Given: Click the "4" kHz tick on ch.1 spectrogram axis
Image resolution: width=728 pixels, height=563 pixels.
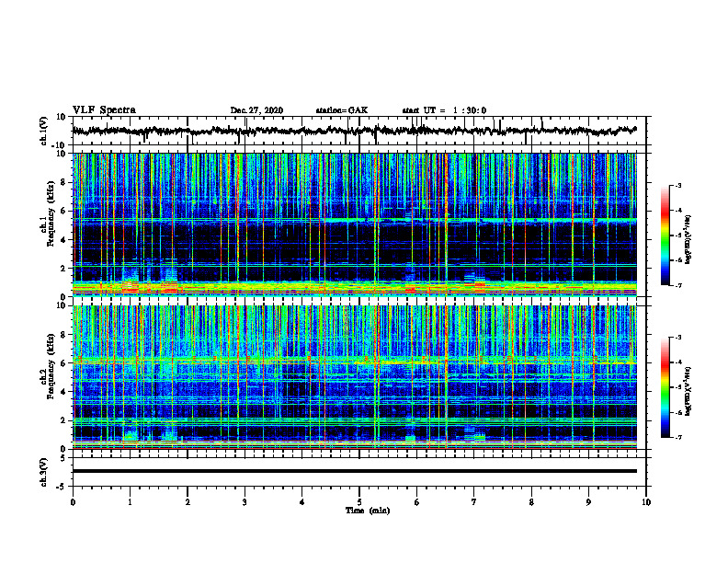Looking at the screenshot, I should (63, 240).
